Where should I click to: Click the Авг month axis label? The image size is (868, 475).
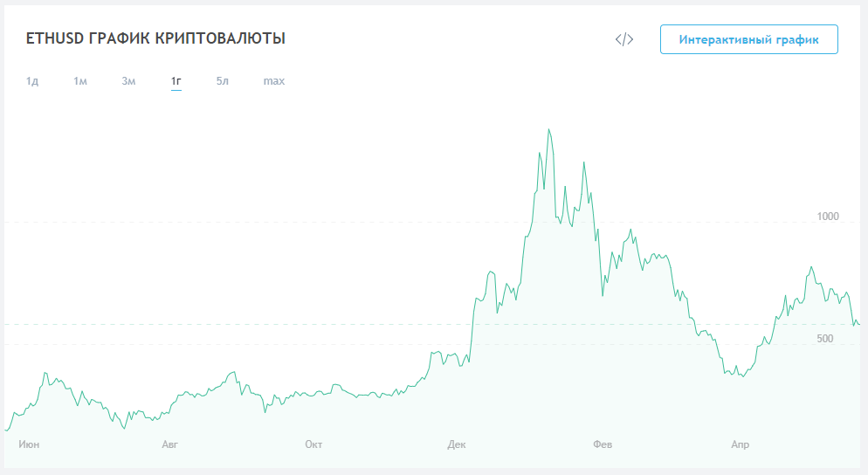170,444
